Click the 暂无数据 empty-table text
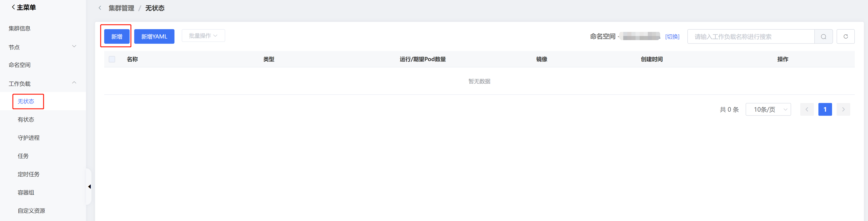Image resolution: width=868 pixels, height=221 pixels. (479, 81)
